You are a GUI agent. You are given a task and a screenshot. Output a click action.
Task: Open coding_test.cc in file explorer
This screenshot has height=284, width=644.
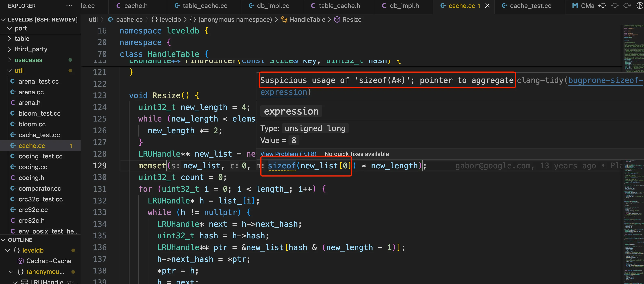(x=40, y=156)
